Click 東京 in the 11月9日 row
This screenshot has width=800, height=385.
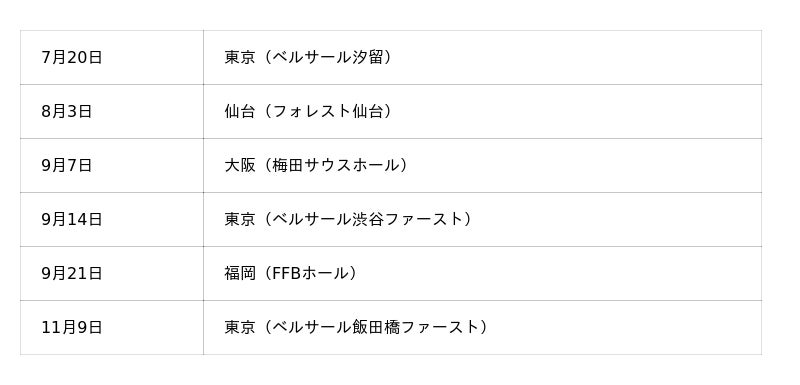(x=239, y=328)
